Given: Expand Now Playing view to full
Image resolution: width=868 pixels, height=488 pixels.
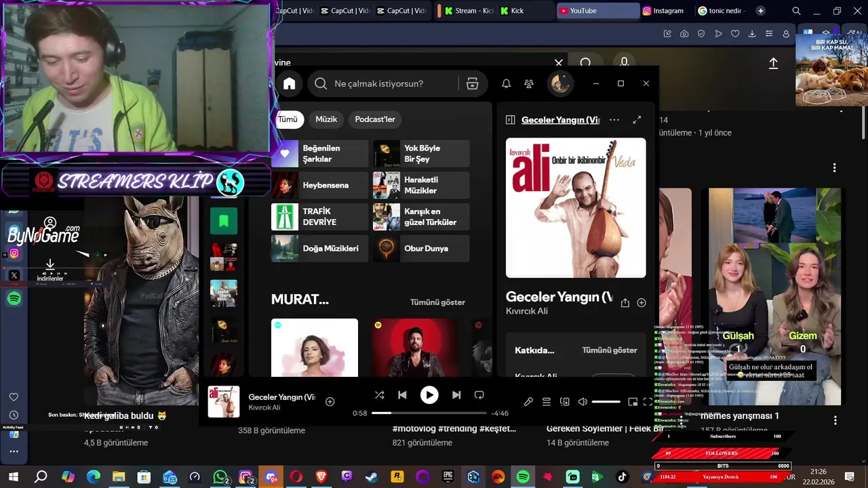Looking at the screenshot, I should (x=637, y=120).
